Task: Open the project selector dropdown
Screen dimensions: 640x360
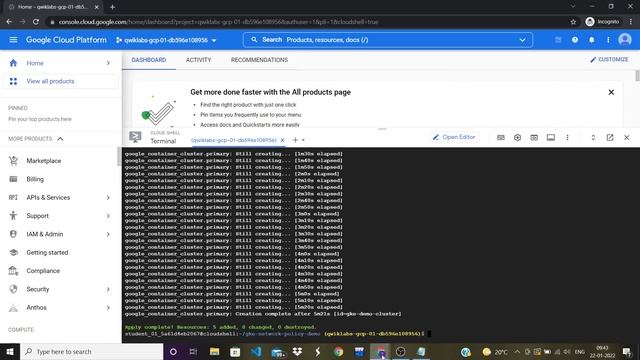Action: click(x=166, y=40)
